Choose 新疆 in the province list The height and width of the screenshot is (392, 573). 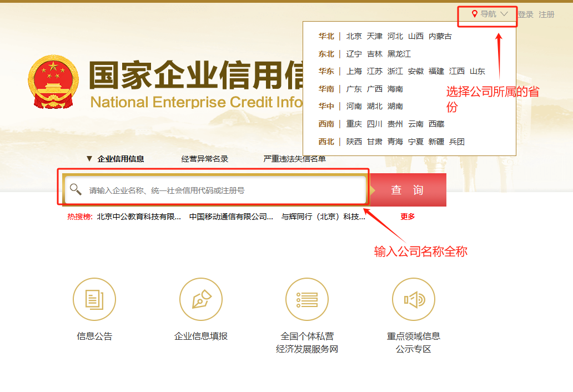pos(436,142)
